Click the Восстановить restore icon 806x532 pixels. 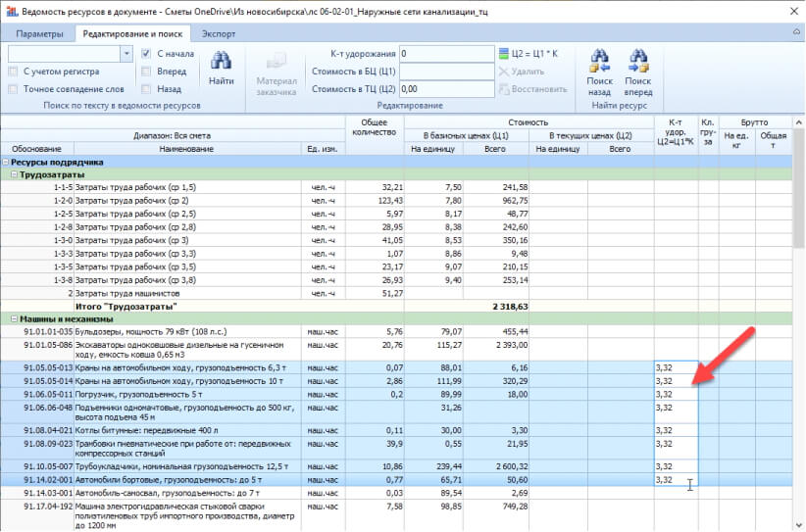tap(503, 89)
